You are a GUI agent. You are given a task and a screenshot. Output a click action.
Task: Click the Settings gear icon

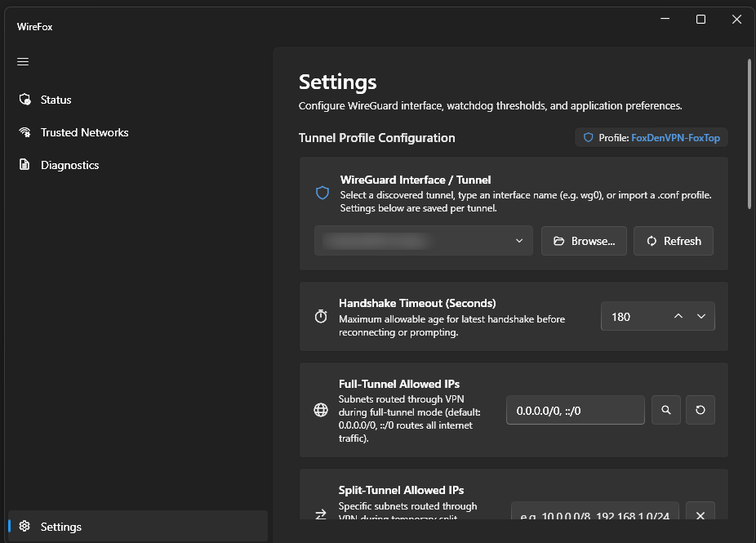point(24,526)
